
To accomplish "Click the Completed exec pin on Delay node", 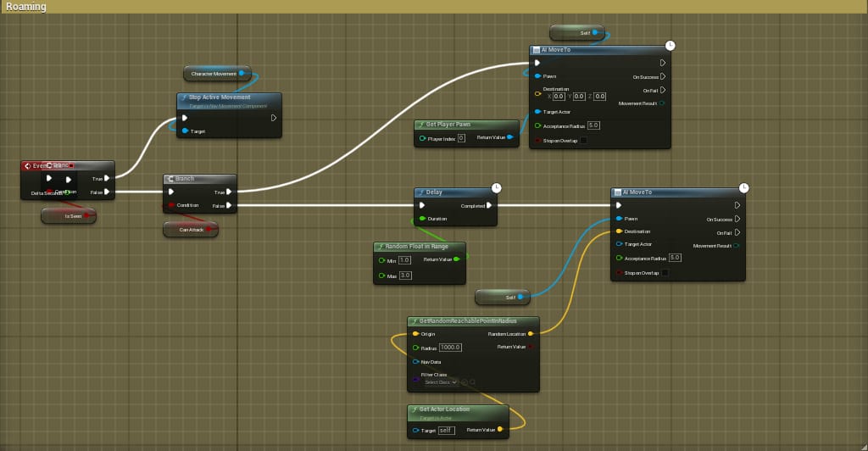I will pyautogui.click(x=491, y=205).
